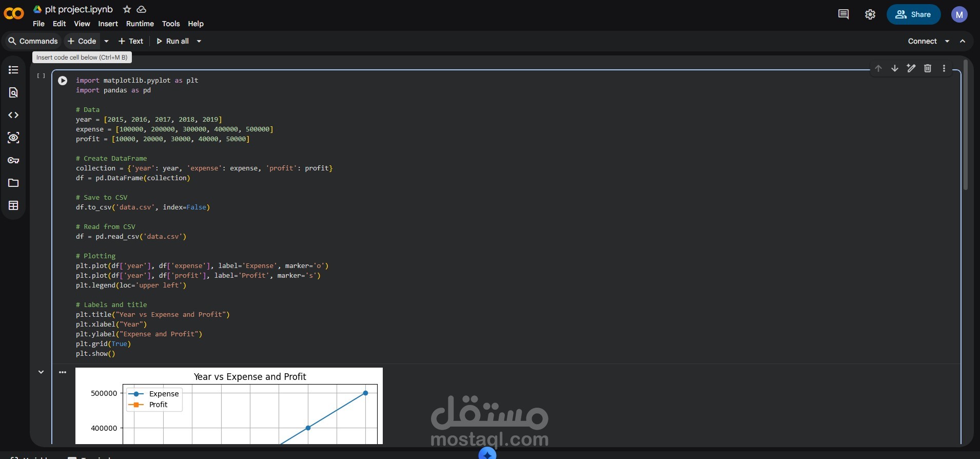
Task: Run the code cell
Action: 63,81
